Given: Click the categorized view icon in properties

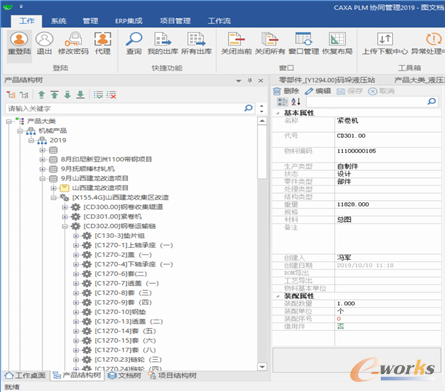Looking at the screenshot, I should [x=282, y=101].
